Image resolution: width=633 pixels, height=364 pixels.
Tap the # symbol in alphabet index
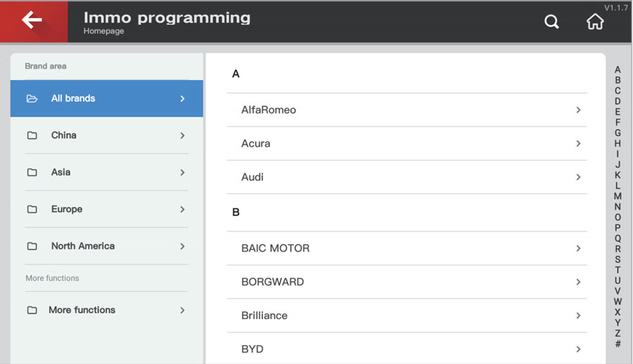(618, 344)
